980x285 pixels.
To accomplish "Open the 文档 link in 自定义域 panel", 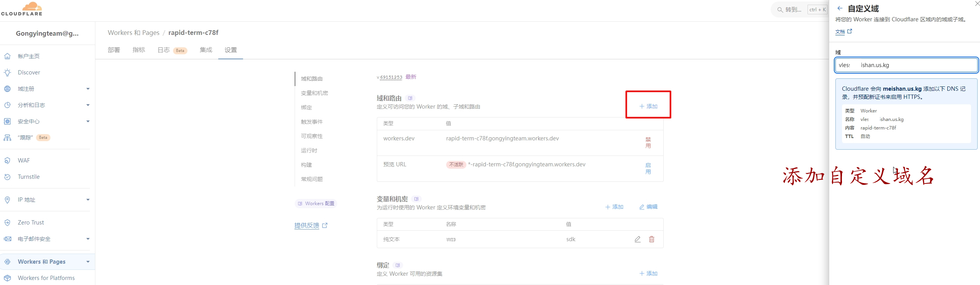I will pos(844,32).
